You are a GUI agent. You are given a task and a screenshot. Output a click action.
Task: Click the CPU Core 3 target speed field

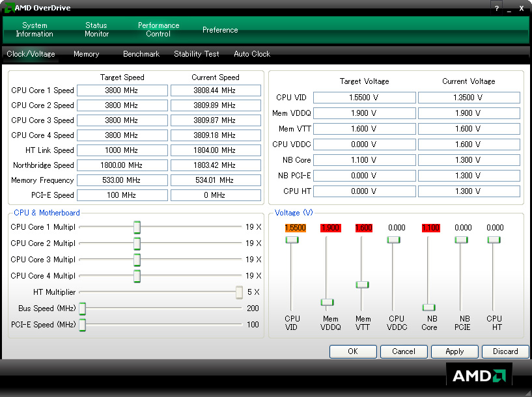[x=122, y=120]
